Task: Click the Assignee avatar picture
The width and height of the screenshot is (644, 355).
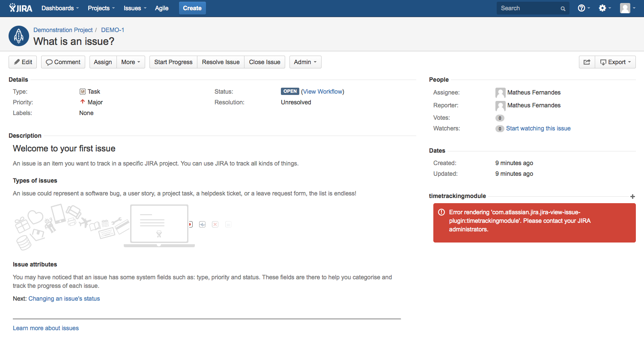Action: coord(500,93)
